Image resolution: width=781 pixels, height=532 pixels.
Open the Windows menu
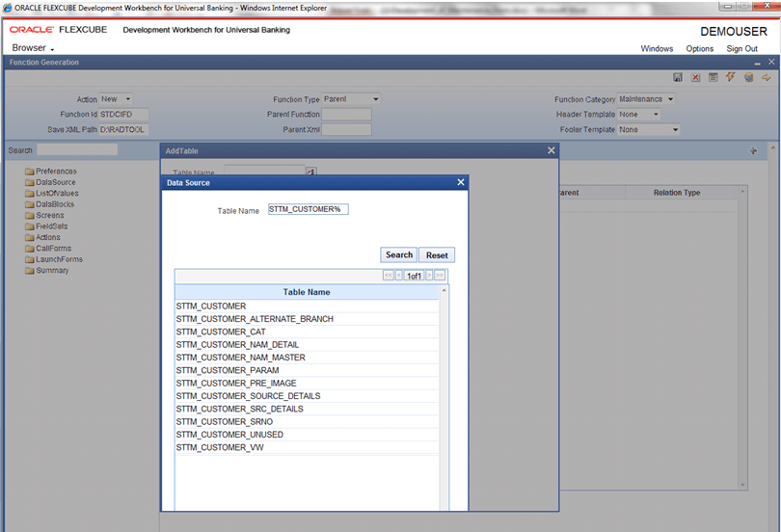(x=657, y=49)
